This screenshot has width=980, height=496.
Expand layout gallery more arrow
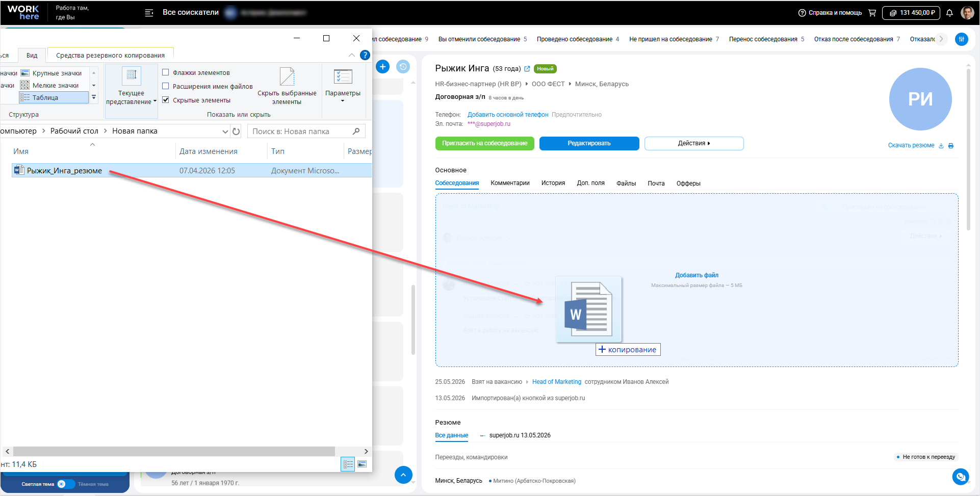(x=94, y=97)
